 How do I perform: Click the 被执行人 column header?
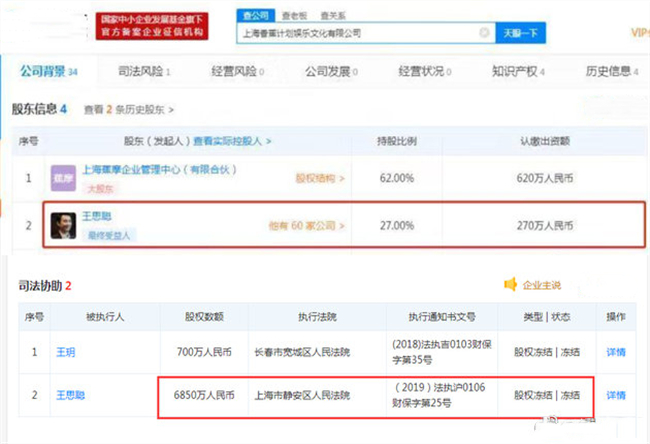[x=105, y=317]
